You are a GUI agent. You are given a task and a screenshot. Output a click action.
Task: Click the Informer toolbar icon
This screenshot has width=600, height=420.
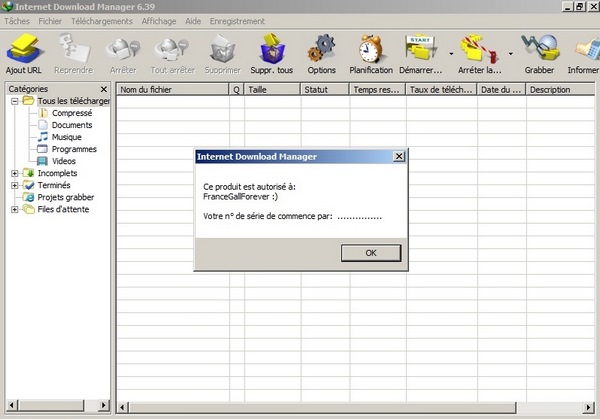[588, 50]
